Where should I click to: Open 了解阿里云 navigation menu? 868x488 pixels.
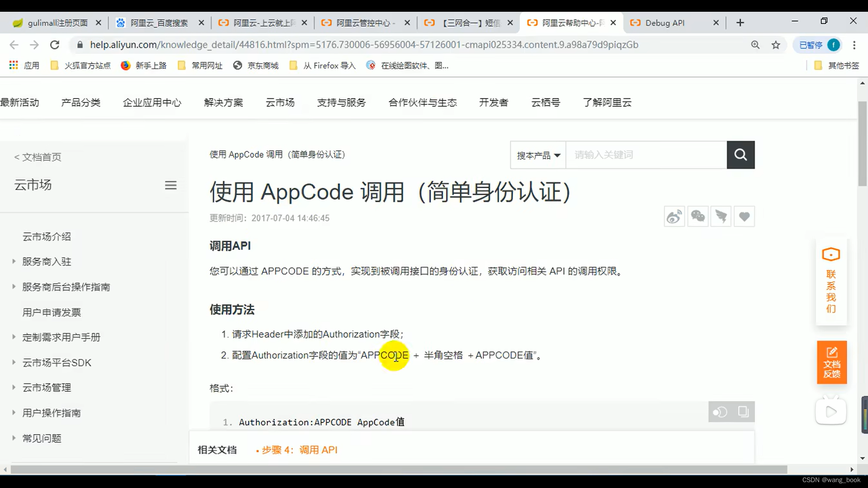tap(607, 103)
